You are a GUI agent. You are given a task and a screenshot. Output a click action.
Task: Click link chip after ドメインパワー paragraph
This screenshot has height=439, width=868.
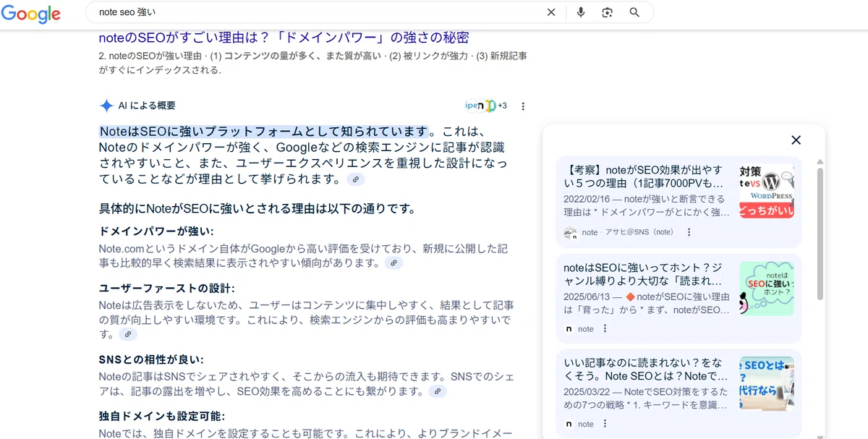click(393, 263)
